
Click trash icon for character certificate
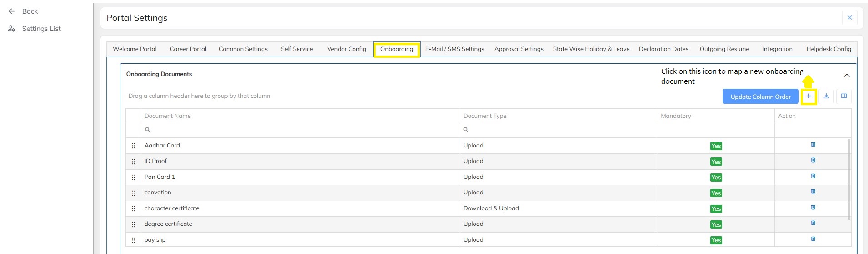813,208
